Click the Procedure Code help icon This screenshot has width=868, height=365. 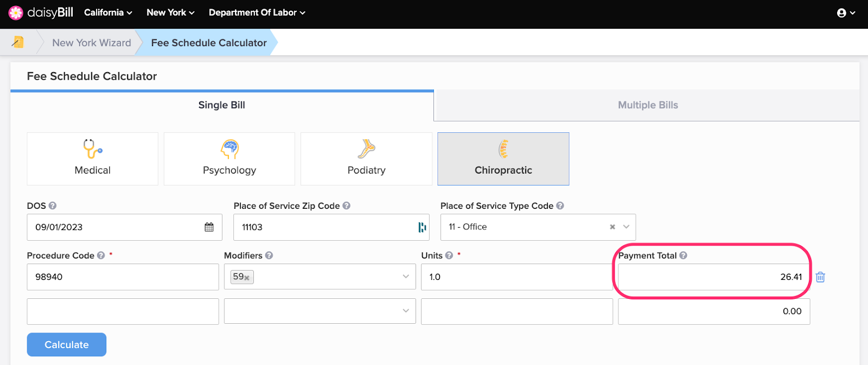pos(101,255)
